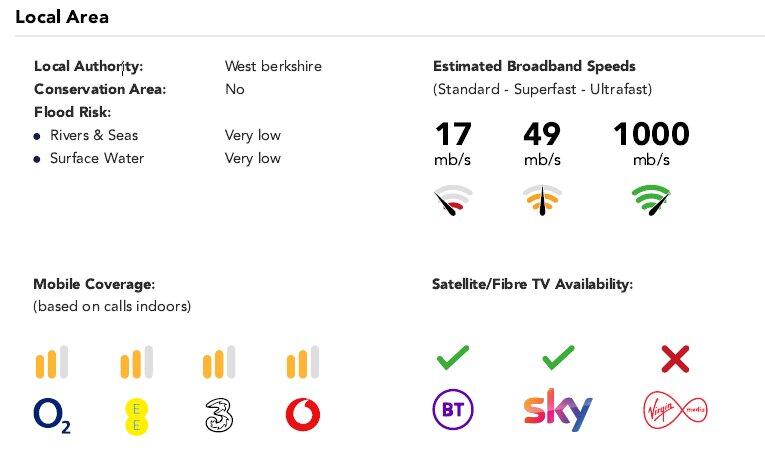
Task: Click the green checkmark above BT
Action: coord(453,357)
